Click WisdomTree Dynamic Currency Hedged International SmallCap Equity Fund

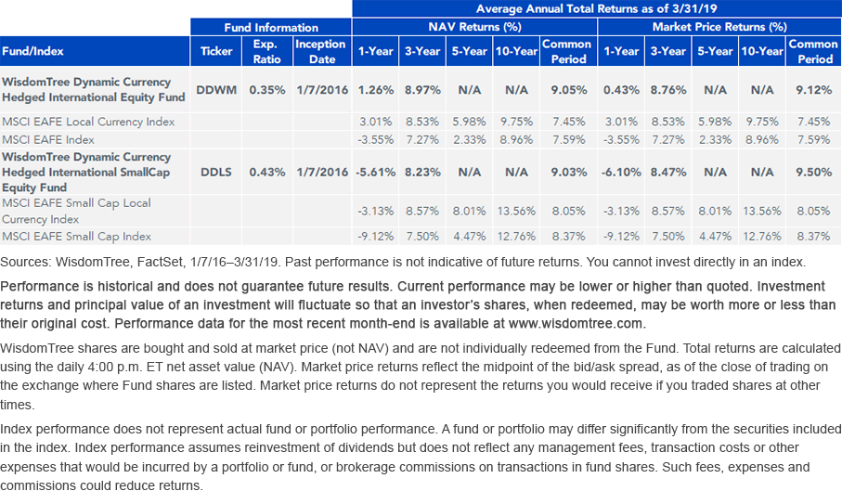[x=86, y=173]
